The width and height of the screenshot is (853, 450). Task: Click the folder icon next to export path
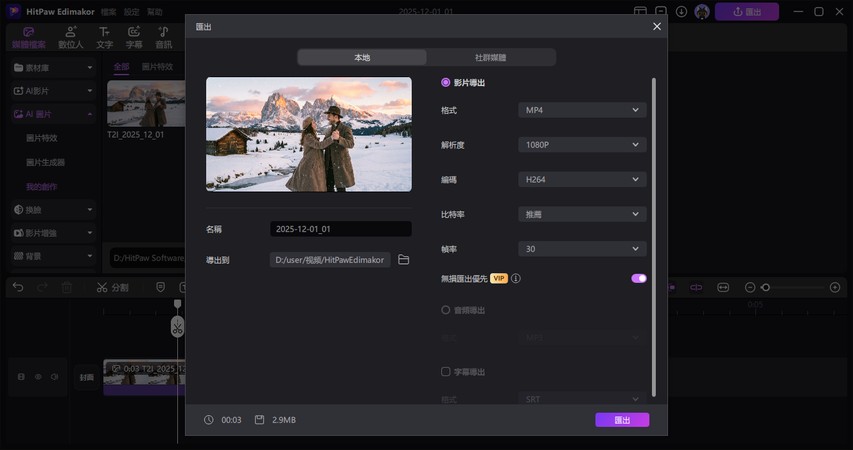pos(404,260)
